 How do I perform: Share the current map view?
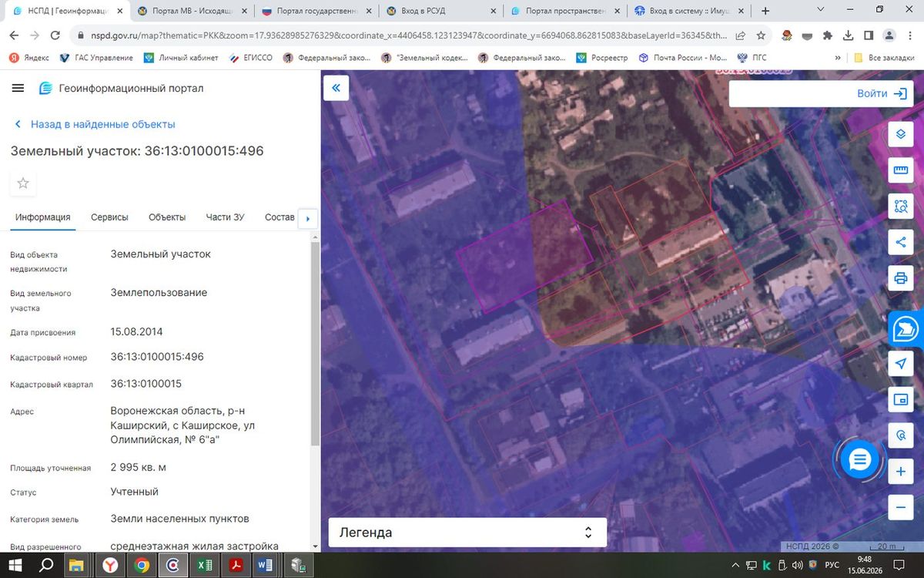coord(900,241)
